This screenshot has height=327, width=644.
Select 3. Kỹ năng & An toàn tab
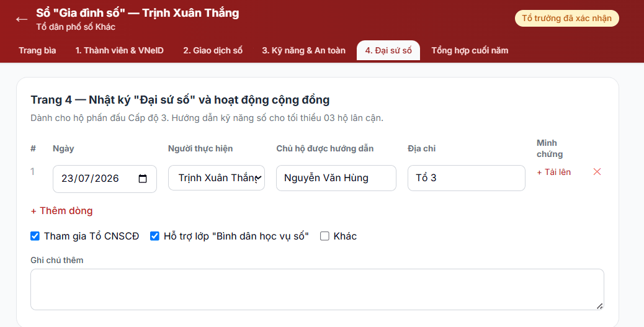click(x=303, y=50)
